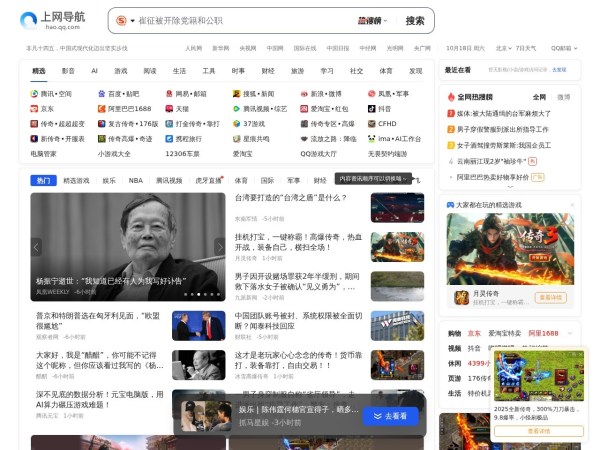The image size is (600, 450).
Task: Open the 腾讯•空间 site icon
Action: click(x=34, y=94)
